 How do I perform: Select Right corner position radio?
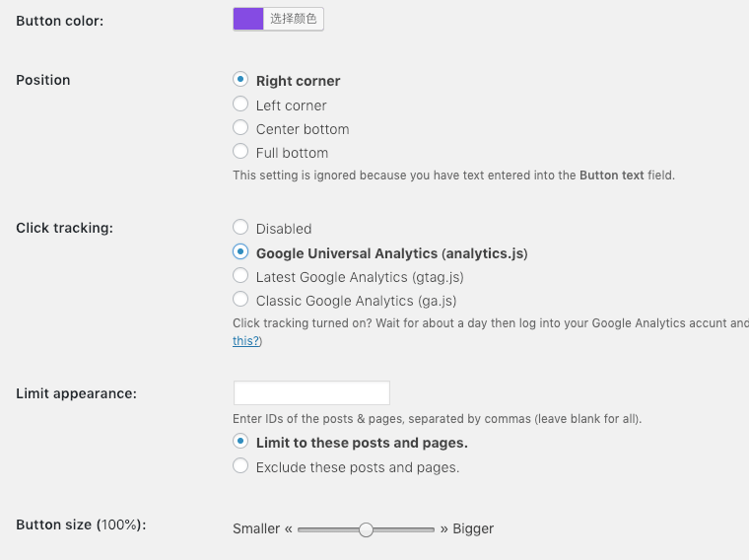point(240,79)
